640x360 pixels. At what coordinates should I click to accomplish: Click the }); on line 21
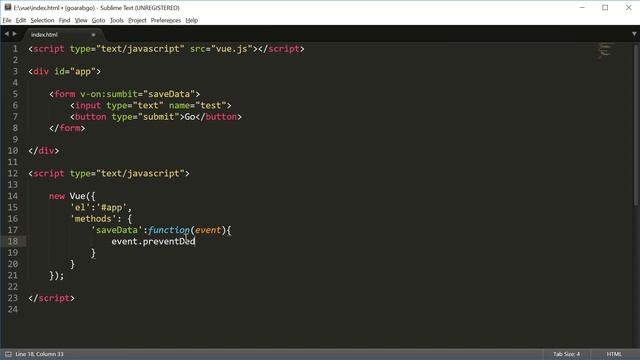pos(57,276)
